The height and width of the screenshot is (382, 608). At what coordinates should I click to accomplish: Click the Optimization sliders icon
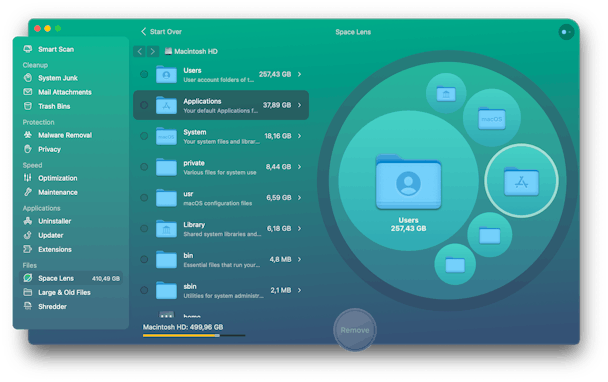pos(28,178)
